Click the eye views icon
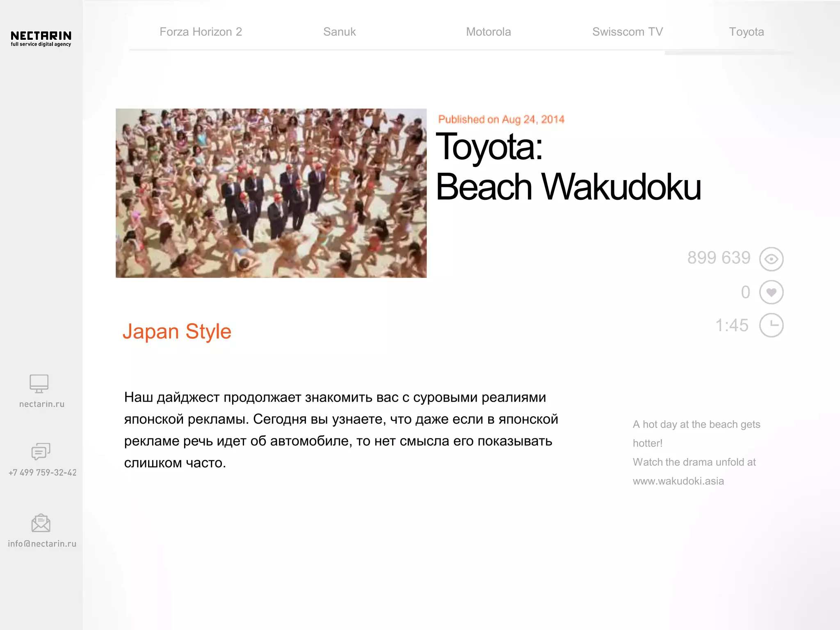This screenshot has height=630, width=840. 771,259
